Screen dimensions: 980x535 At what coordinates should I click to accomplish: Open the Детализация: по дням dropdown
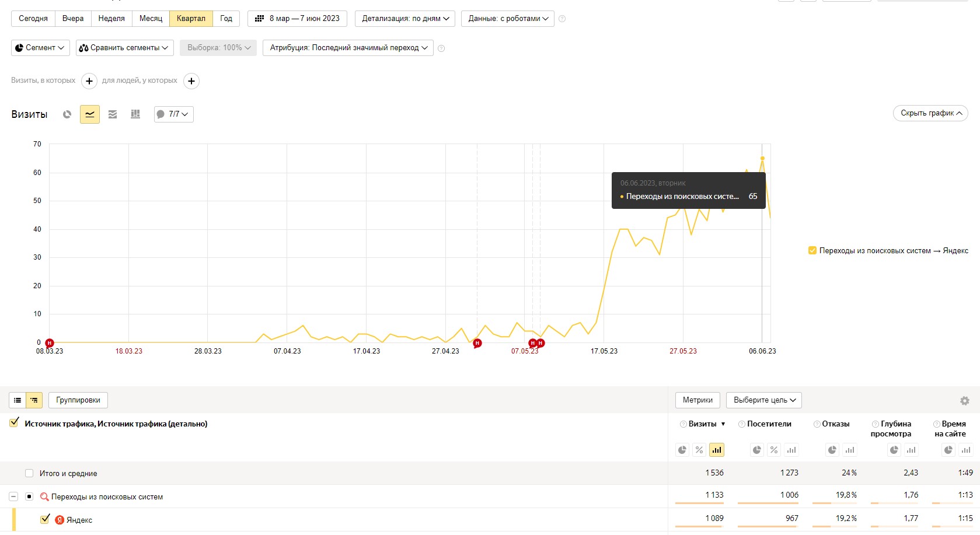(x=405, y=19)
